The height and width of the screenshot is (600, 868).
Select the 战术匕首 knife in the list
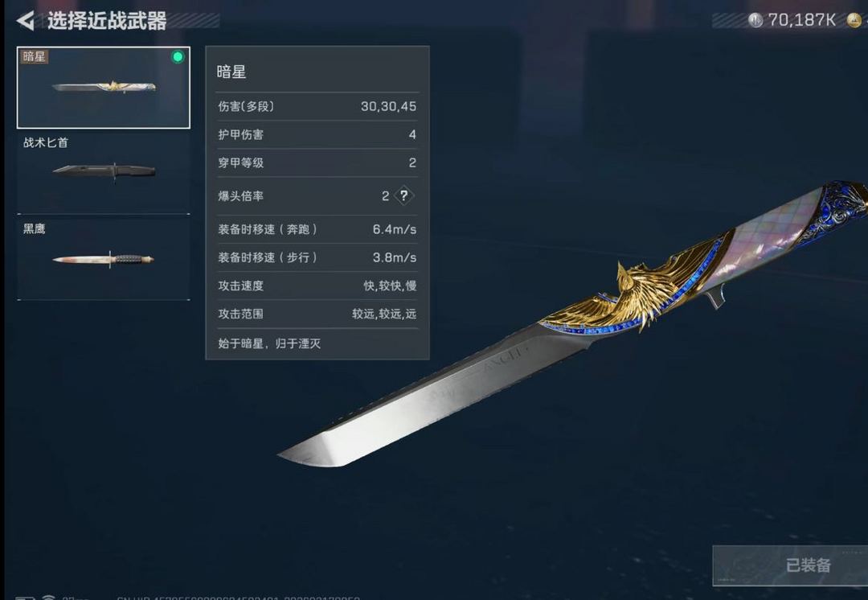coord(104,172)
